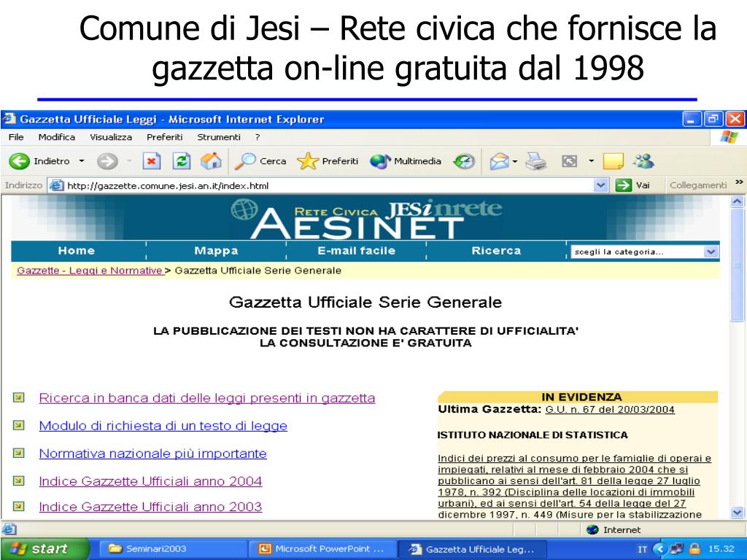The image size is (747, 560).
Task: Open Indice Gazzette Ufficiali anno 2003 link
Action: pyautogui.click(x=150, y=507)
